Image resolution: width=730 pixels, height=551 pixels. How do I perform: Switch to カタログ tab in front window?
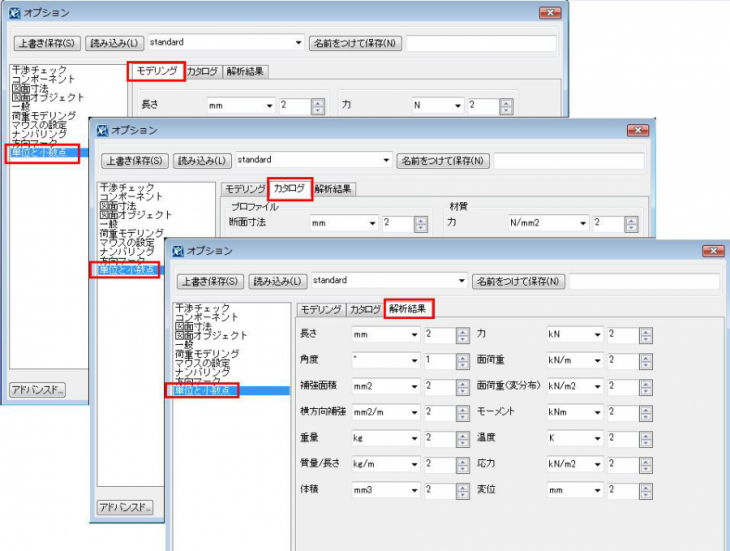[x=365, y=309]
